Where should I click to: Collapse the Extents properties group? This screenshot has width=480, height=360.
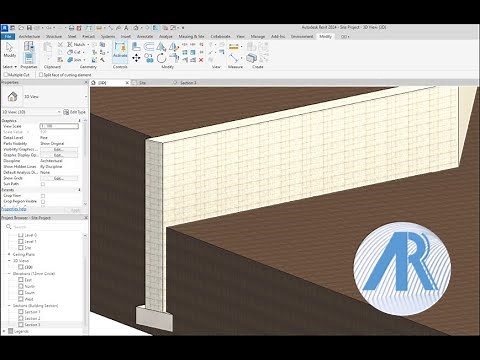coord(79,190)
